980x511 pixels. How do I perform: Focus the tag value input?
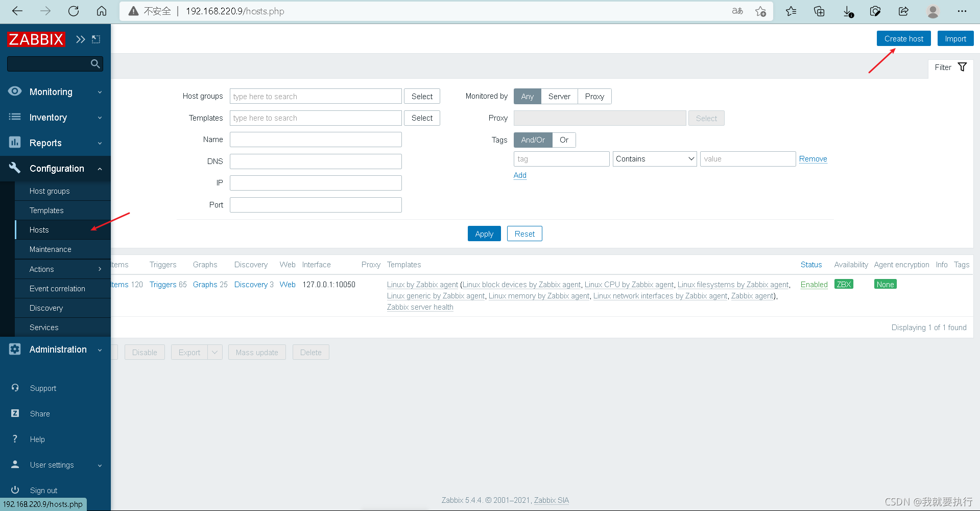pyautogui.click(x=748, y=159)
